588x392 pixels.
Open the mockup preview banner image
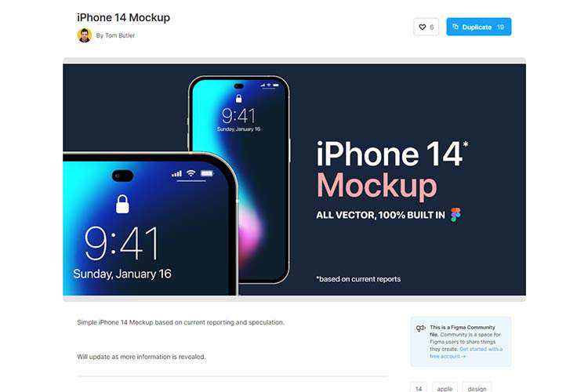[294, 180]
